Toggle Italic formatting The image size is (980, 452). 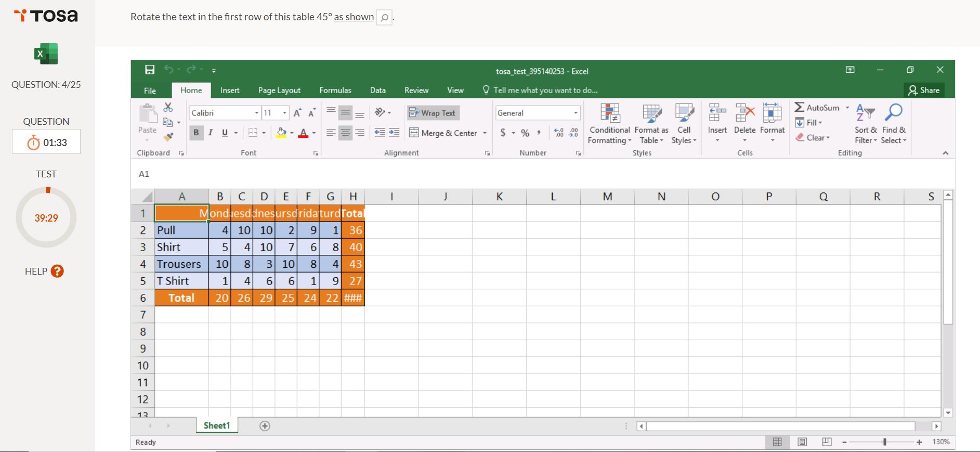[211, 133]
